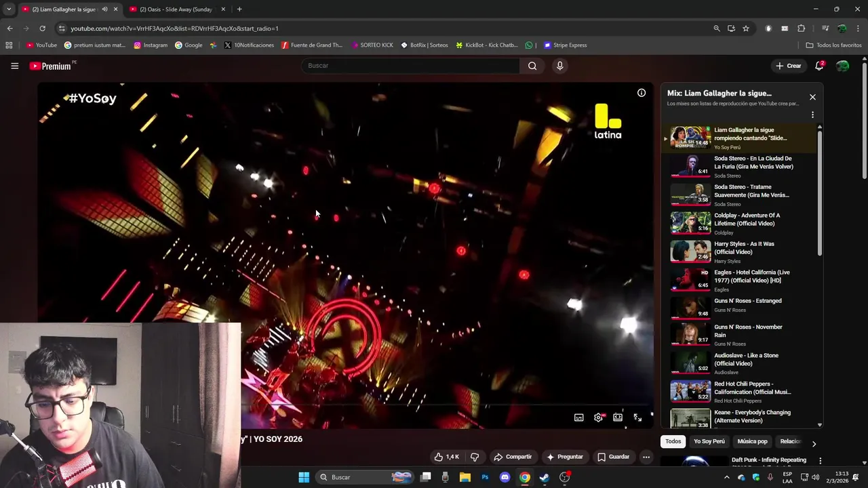Close the Mix playlist panel
The height and width of the screenshot is (488, 868).
812,97
